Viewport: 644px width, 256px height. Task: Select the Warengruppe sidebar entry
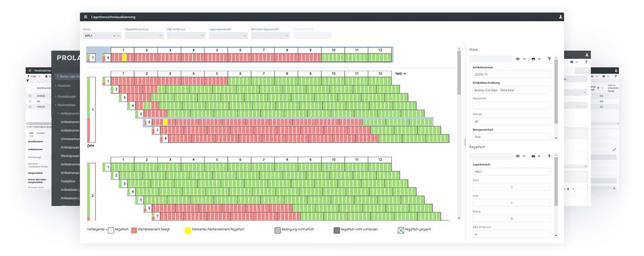[69, 156]
